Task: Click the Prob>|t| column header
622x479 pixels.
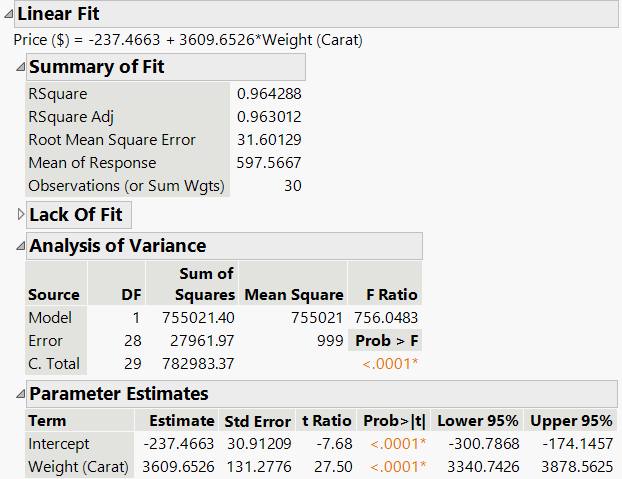Action: 394,421
